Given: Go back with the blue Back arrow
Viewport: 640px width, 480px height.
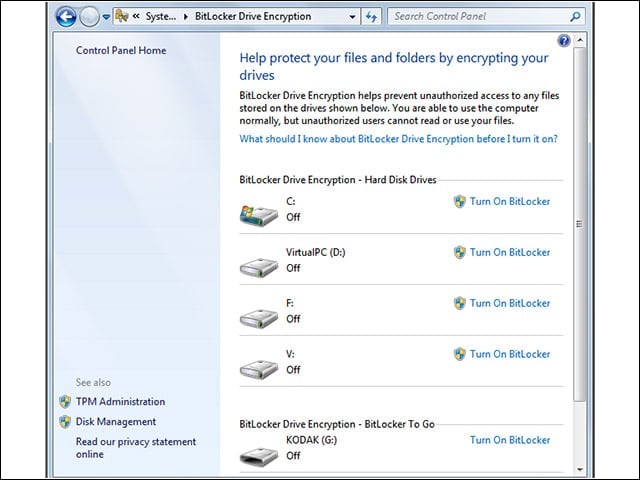Looking at the screenshot, I should [66, 17].
